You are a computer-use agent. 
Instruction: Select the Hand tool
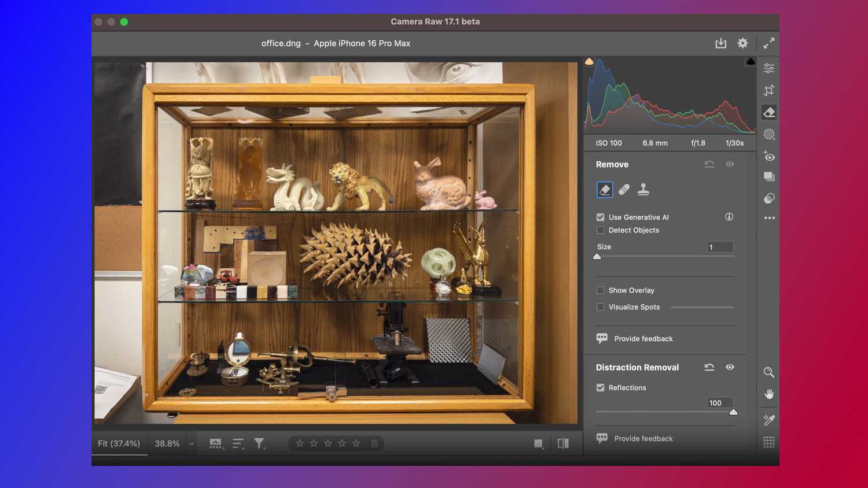769,394
